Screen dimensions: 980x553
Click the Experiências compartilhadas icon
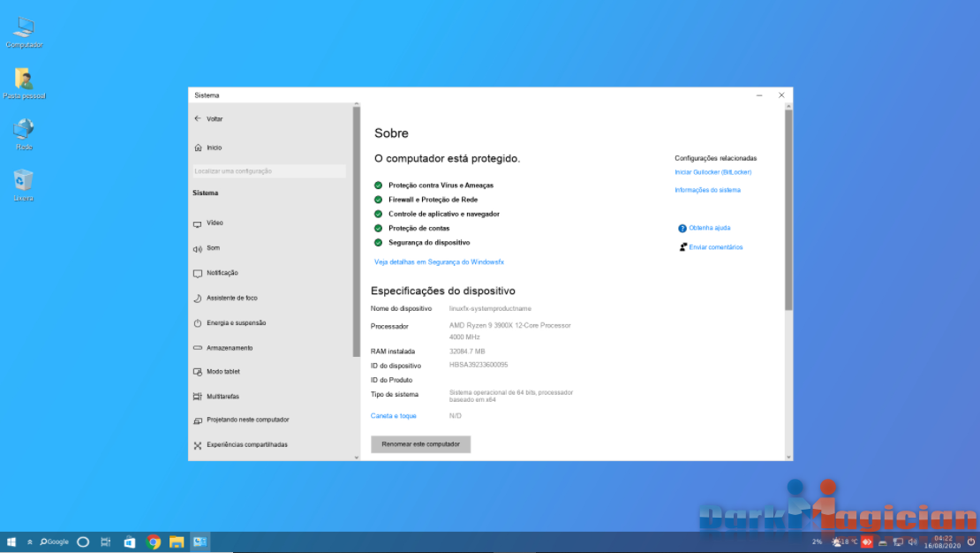coord(198,445)
